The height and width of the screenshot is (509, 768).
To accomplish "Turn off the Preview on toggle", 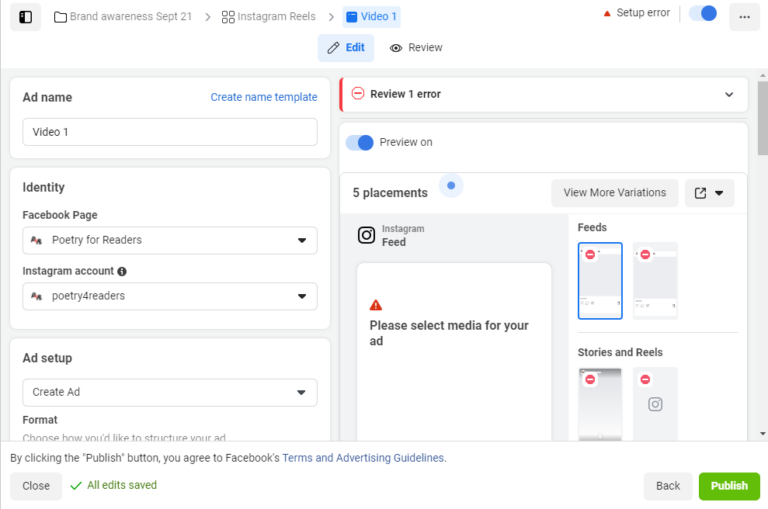I will click(x=359, y=142).
